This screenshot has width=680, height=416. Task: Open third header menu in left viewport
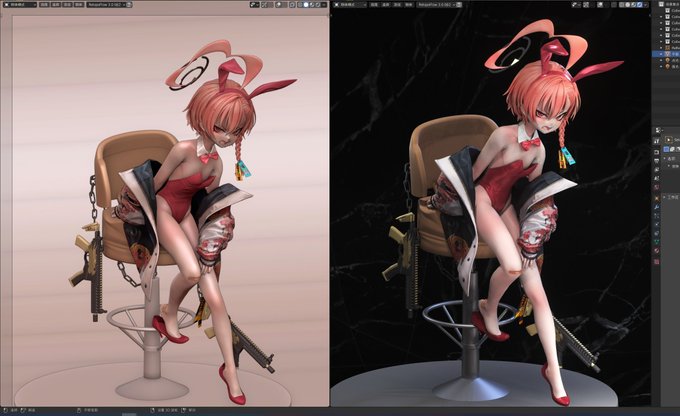tap(67, 4)
